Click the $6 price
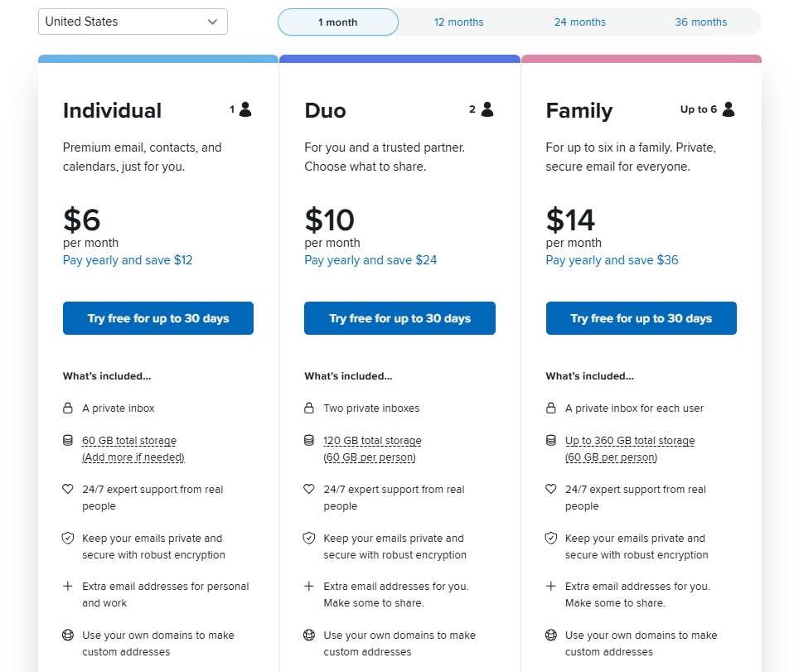The height and width of the screenshot is (672, 794). coord(81,220)
